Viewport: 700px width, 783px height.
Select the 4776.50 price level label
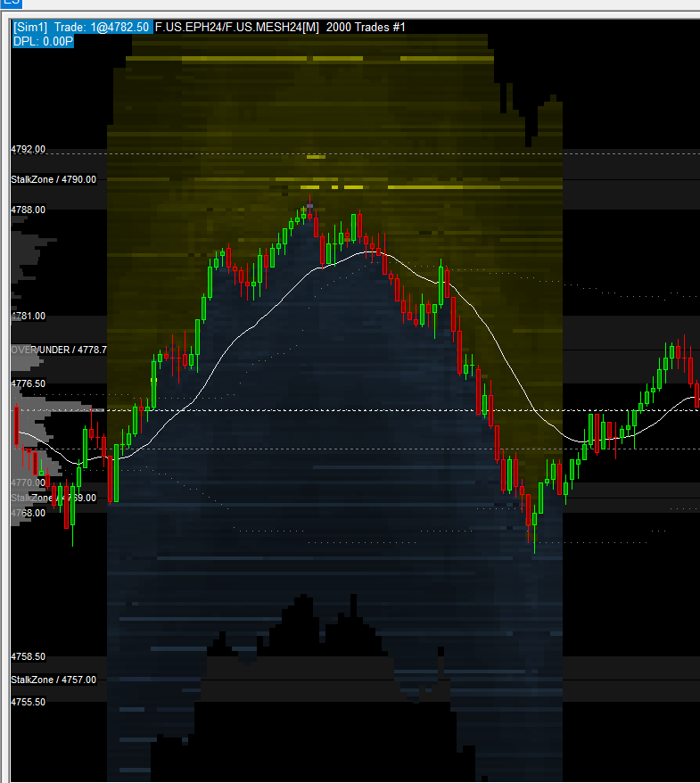tap(28, 384)
